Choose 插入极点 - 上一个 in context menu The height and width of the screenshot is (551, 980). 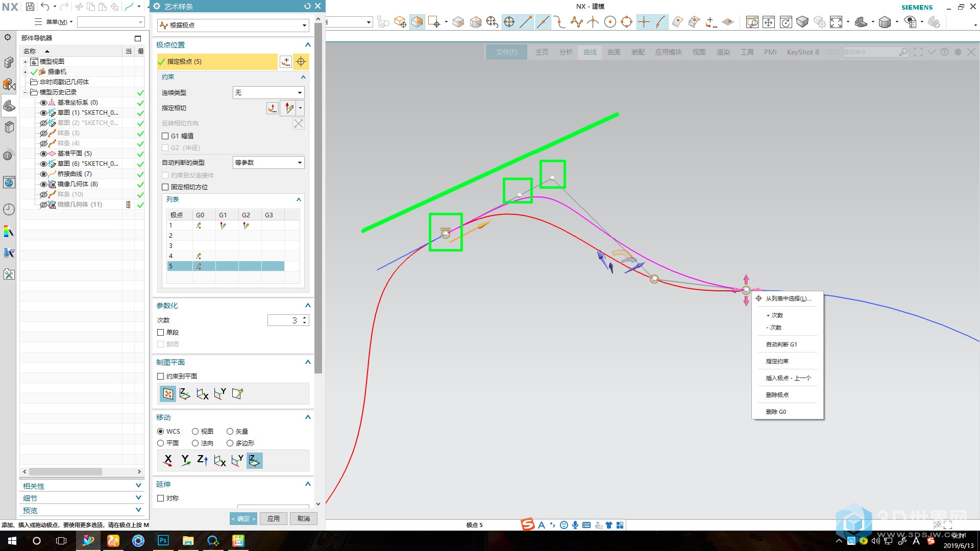click(x=789, y=379)
